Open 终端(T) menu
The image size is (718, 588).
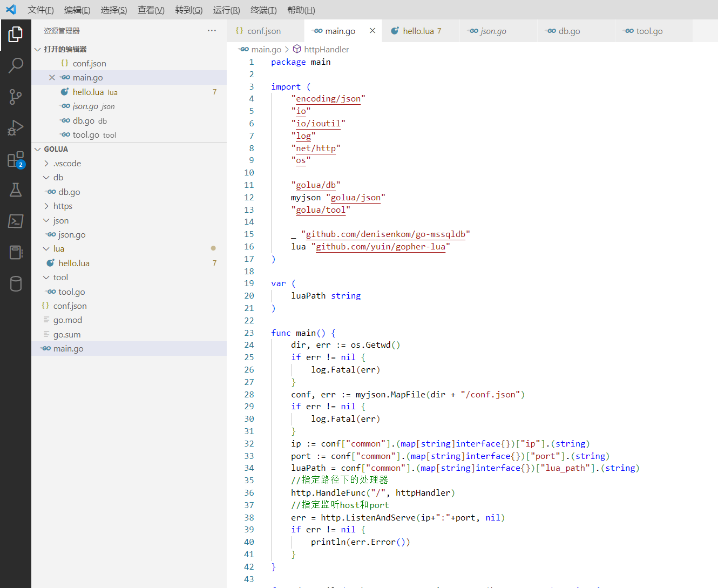click(x=263, y=10)
